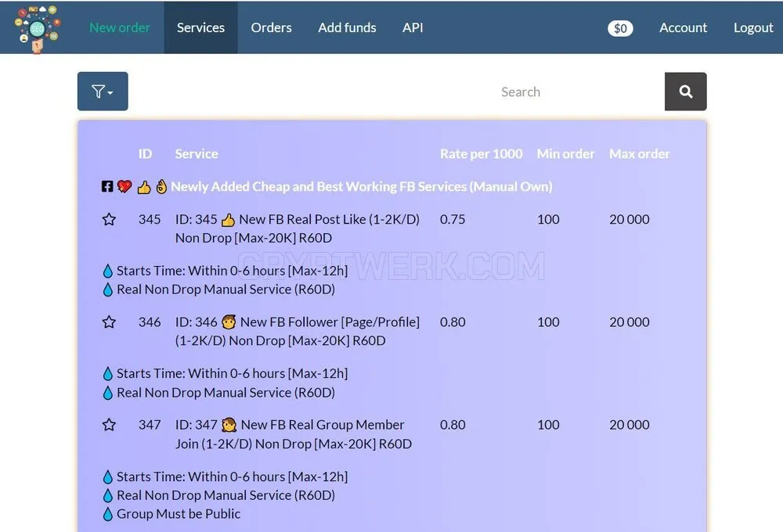This screenshot has height=532, width=783.
Task: Open the Account page
Action: [x=683, y=27]
